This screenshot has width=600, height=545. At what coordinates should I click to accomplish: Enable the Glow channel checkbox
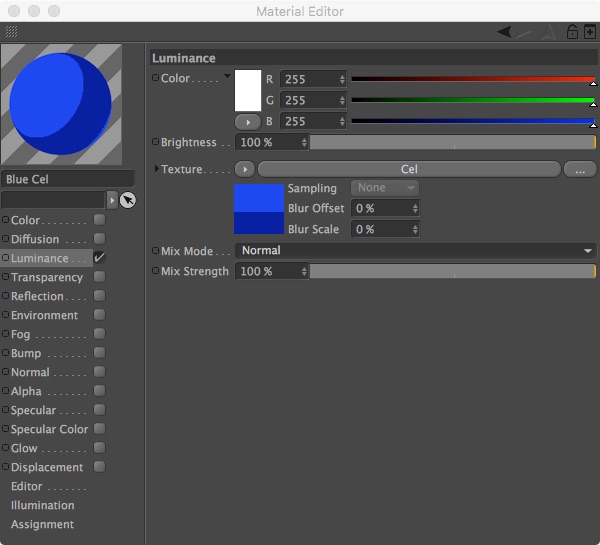tap(99, 448)
